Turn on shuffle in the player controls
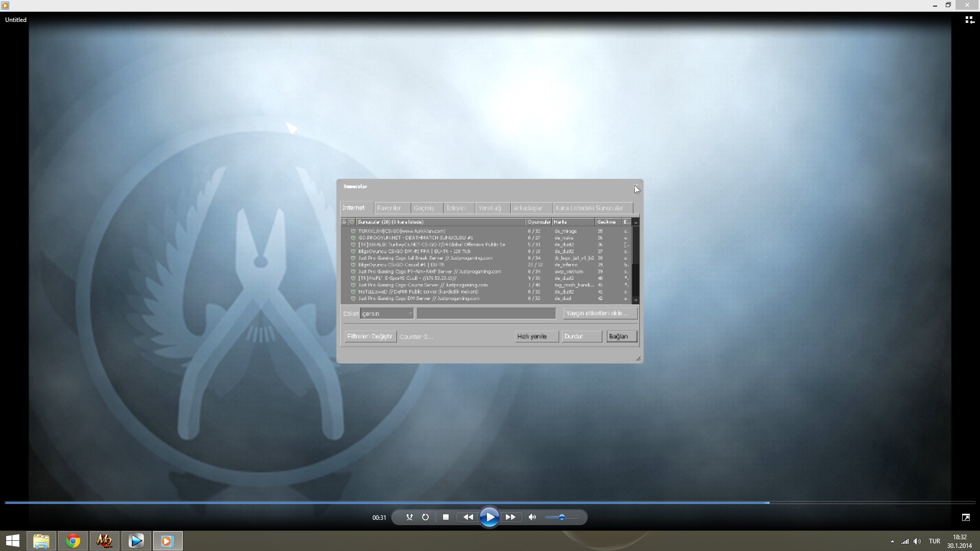The image size is (980, 551). point(409,517)
